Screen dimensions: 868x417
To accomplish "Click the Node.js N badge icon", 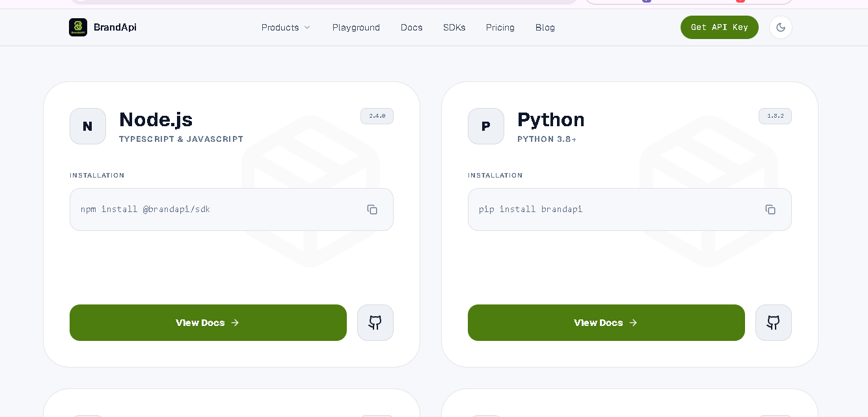I will click(88, 126).
